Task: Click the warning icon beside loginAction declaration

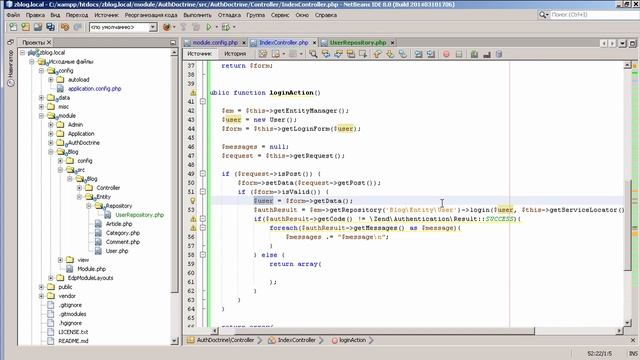Action: pyautogui.click(x=193, y=93)
